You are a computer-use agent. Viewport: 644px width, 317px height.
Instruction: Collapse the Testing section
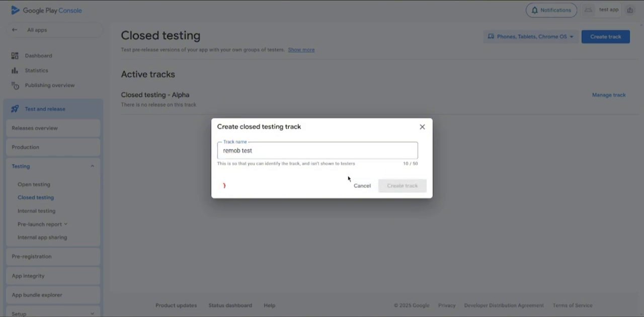(92, 166)
